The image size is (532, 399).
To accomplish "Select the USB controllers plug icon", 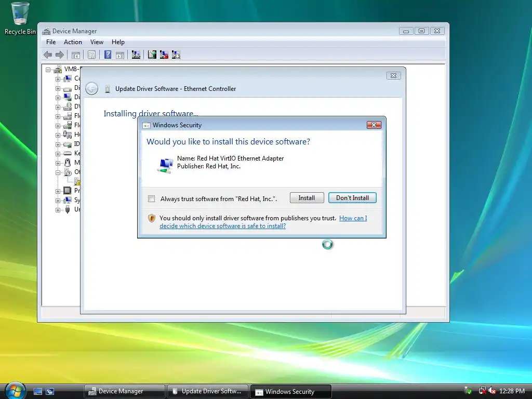I will (x=68, y=209).
